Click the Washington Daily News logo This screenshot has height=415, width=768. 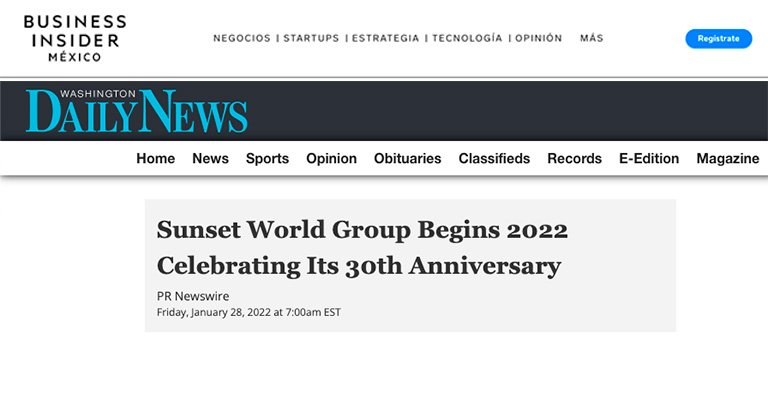(x=137, y=110)
